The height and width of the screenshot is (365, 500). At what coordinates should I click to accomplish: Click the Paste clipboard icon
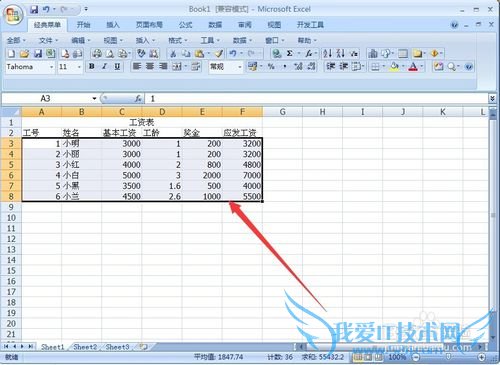click(x=199, y=53)
